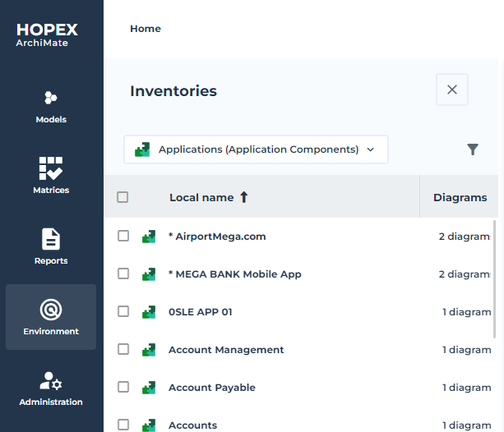Click the Account Payable row icon
Image resolution: width=504 pixels, height=432 pixels.
click(x=149, y=388)
